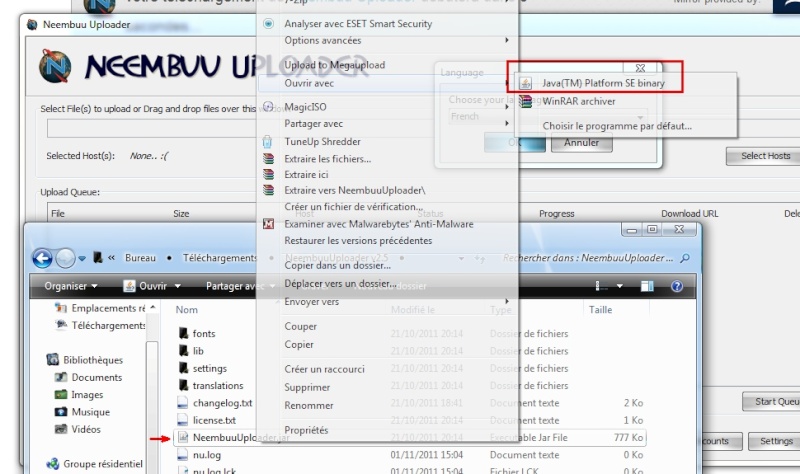Image resolution: width=800 pixels, height=474 pixels.
Task: Choose Extraire ici option
Action: tap(306, 174)
